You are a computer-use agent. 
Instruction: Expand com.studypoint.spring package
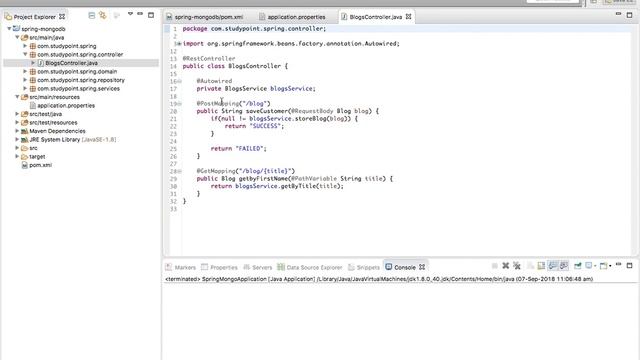25,46
